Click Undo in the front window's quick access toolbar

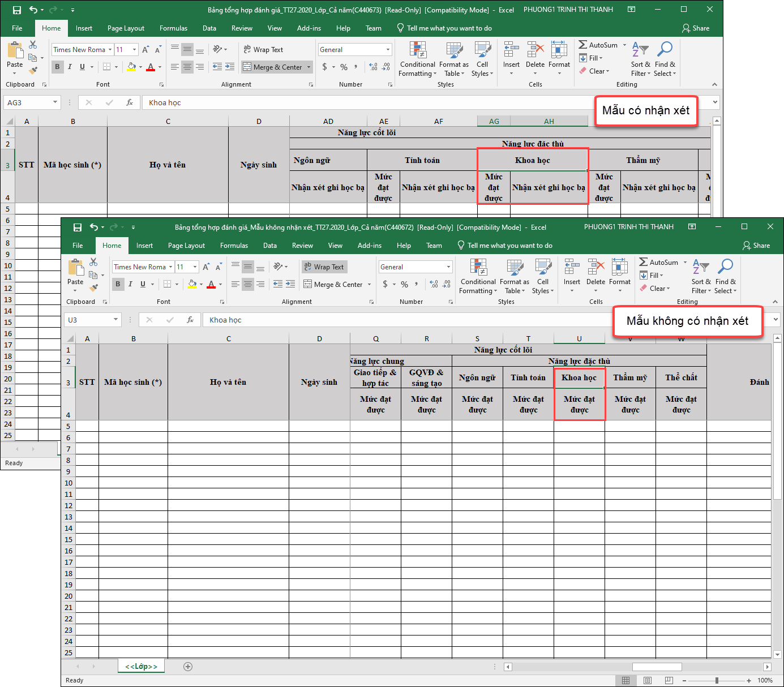coord(94,227)
